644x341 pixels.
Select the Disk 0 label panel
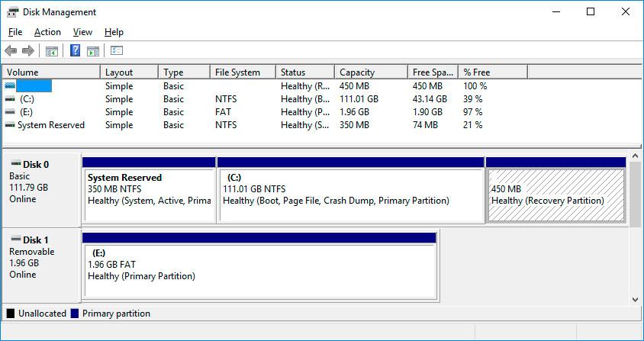point(41,190)
